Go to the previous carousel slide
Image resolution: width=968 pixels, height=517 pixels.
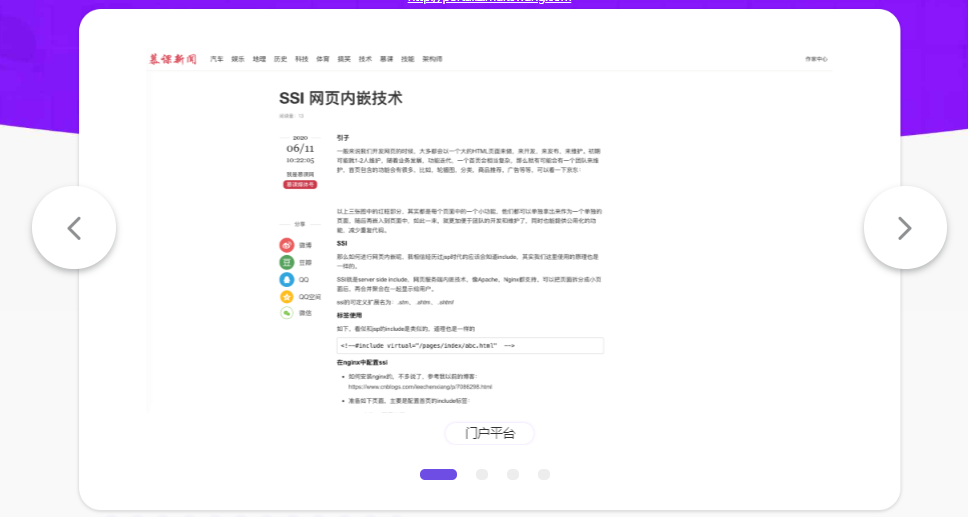tap(74, 228)
